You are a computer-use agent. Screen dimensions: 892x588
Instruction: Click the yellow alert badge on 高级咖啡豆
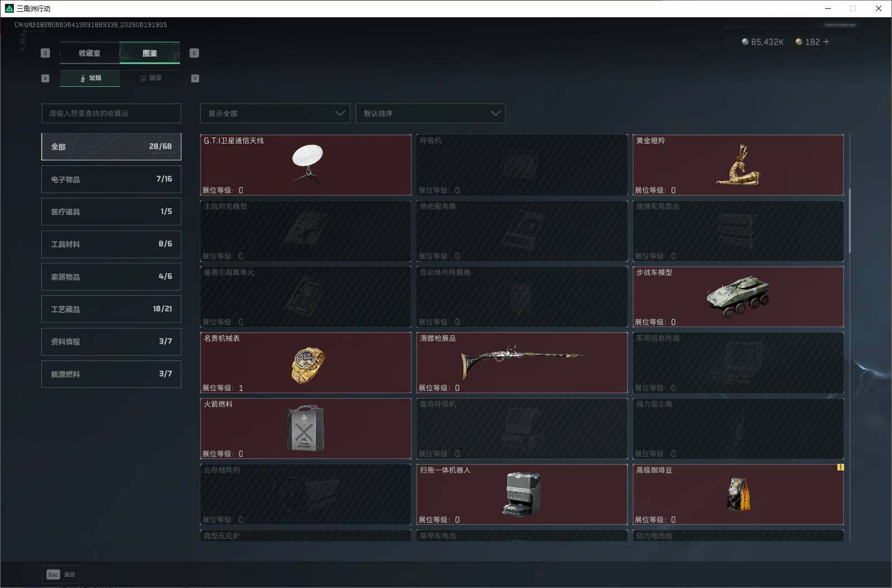[x=840, y=468]
